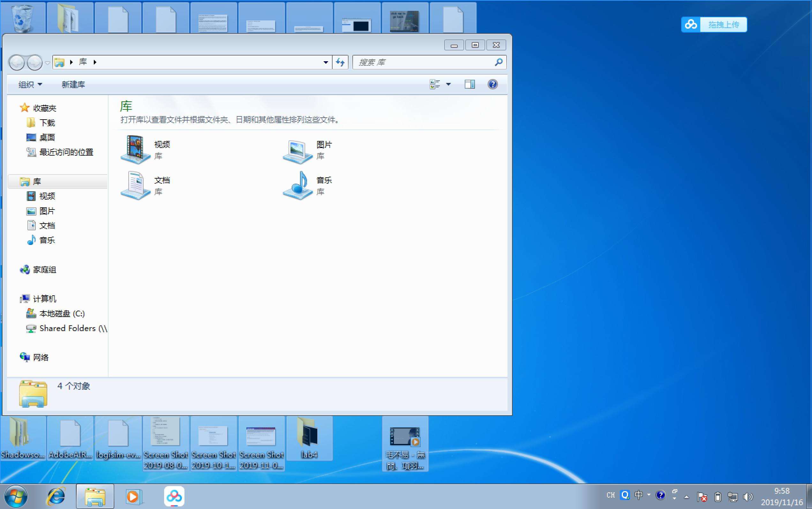Select 网络 in the navigation sidebar
The width and height of the screenshot is (812, 509).
[x=34, y=357]
